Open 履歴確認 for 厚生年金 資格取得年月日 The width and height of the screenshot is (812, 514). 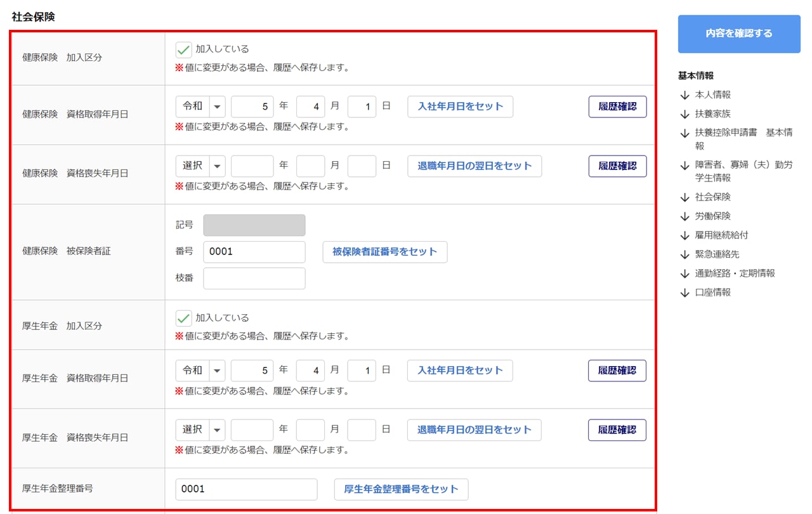[617, 371]
